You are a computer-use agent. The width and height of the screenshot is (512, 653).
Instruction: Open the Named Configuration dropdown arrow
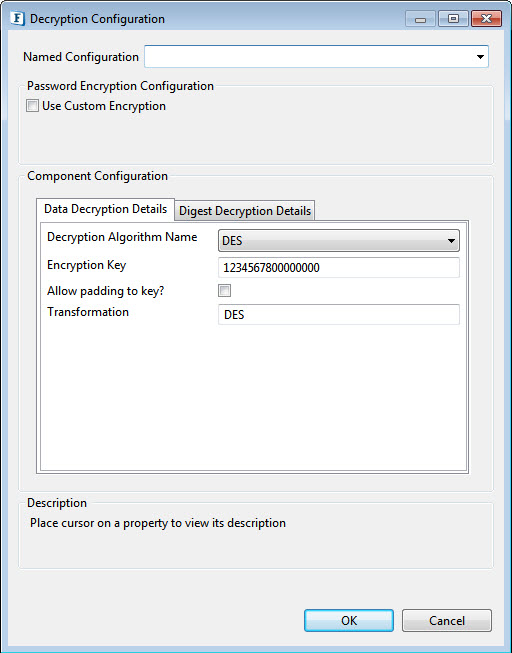[480, 57]
